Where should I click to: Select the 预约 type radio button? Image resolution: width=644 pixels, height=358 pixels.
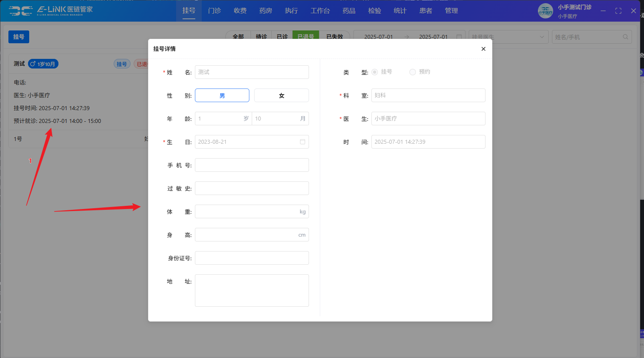coord(412,72)
